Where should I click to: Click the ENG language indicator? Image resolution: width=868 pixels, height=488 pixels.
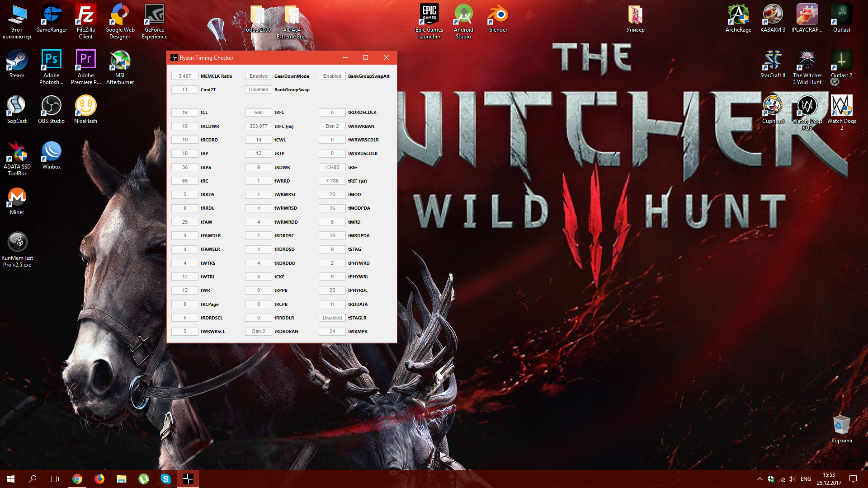806,479
